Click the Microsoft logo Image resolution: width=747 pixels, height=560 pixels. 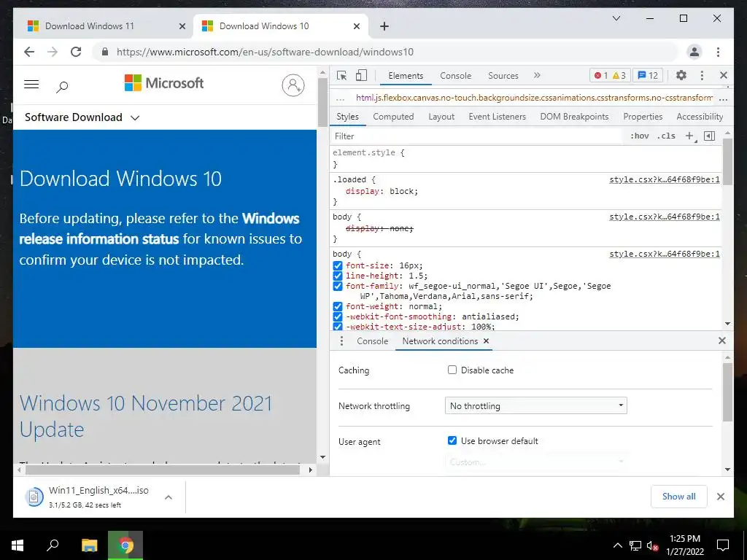click(x=164, y=83)
